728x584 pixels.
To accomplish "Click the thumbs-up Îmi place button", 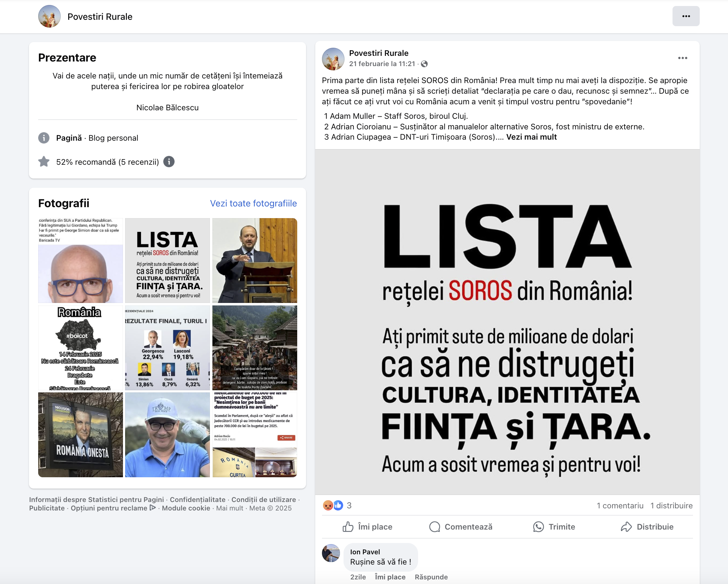I will pyautogui.click(x=368, y=527).
